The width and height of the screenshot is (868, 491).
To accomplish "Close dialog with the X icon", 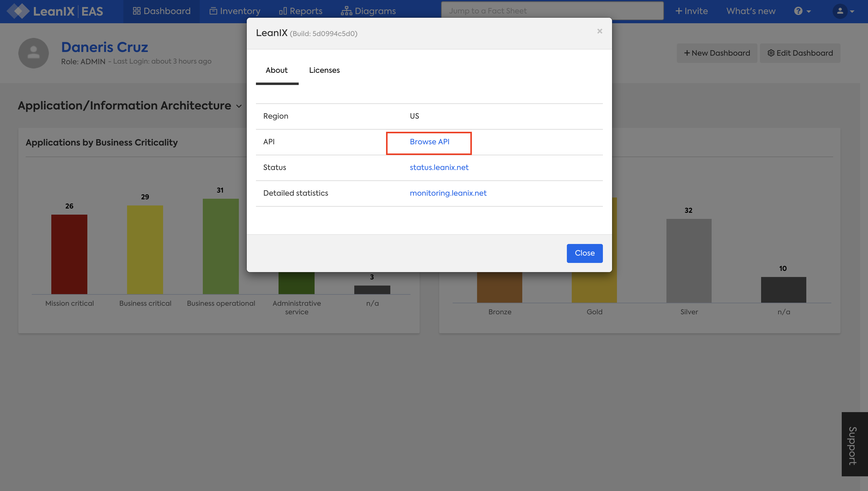I will (x=600, y=31).
